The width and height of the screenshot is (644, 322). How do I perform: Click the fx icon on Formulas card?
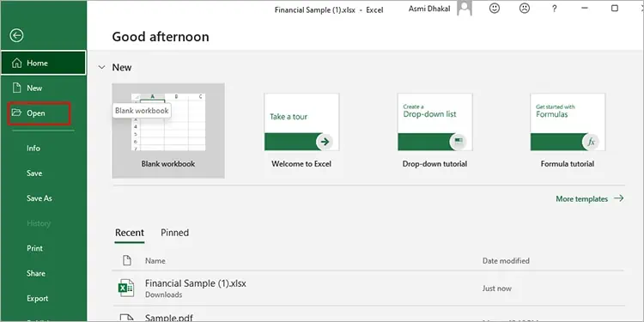click(591, 142)
